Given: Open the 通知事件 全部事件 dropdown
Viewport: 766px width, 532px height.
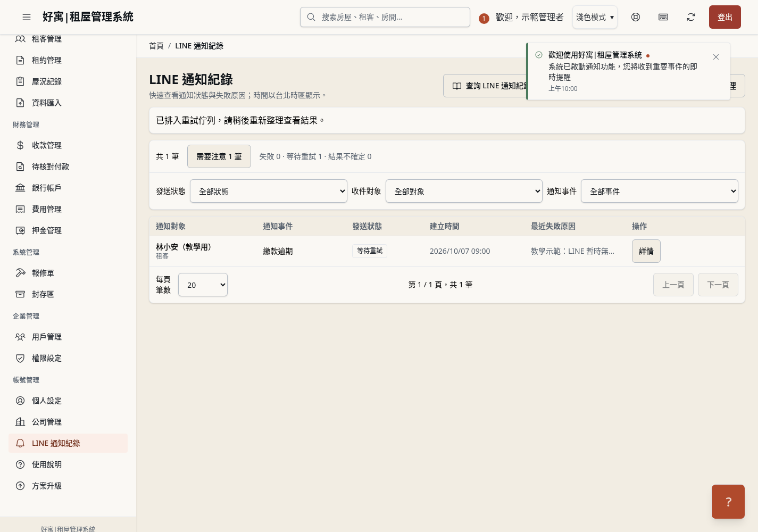Looking at the screenshot, I should pyautogui.click(x=660, y=191).
